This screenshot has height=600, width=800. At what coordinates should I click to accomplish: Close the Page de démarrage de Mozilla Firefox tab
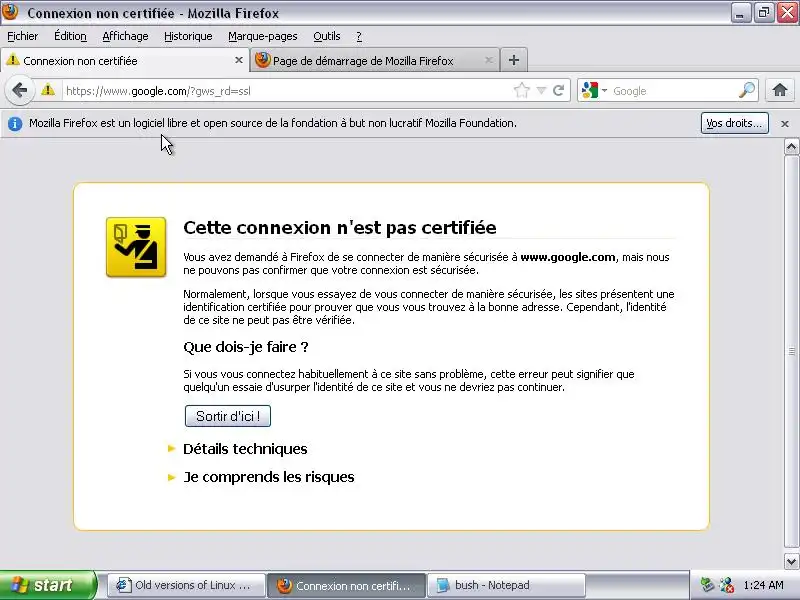489,60
